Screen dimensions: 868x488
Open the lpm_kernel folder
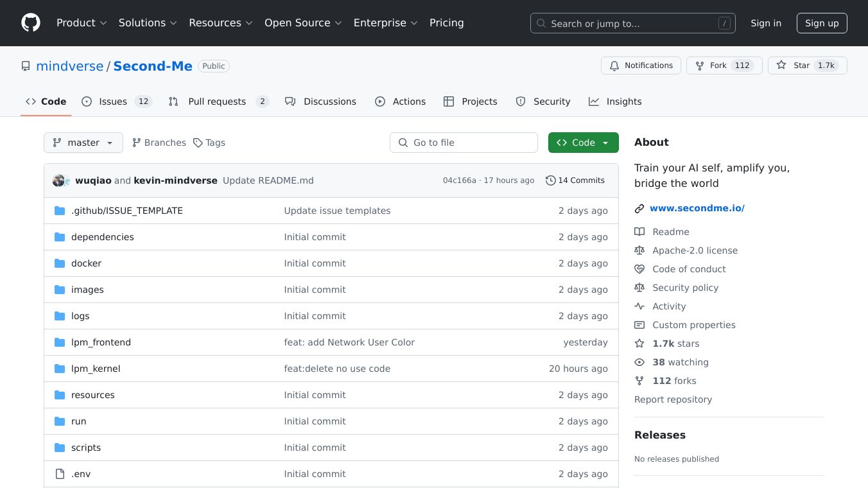point(96,369)
